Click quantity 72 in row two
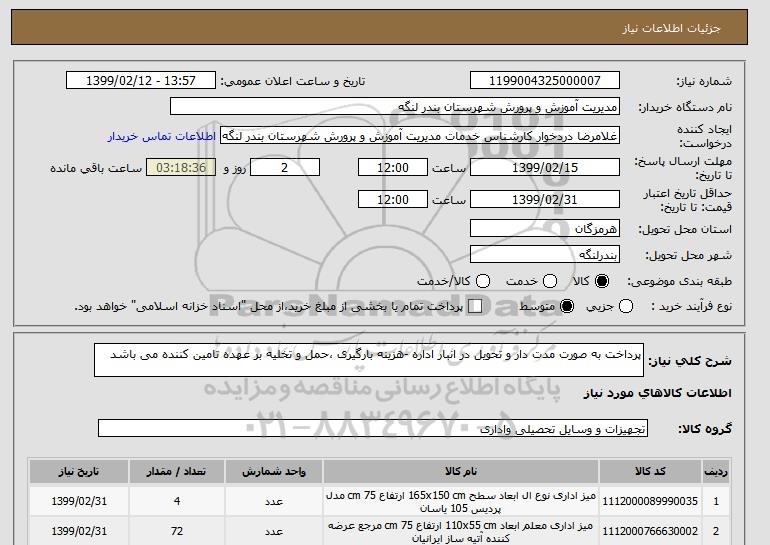 pyautogui.click(x=177, y=531)
